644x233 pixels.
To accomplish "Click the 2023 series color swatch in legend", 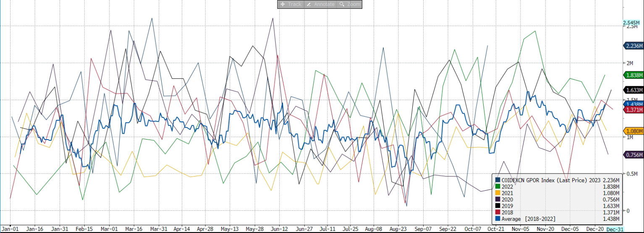I will coord(497,180).
